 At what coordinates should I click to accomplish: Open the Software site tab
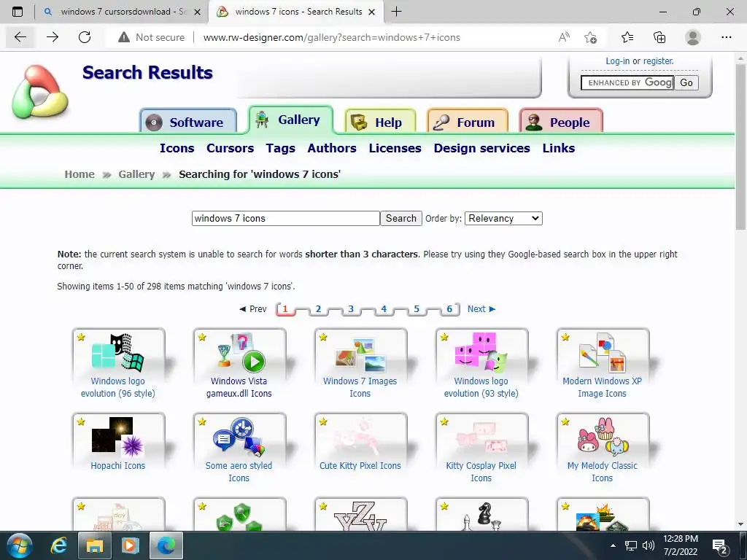coord(189,122)
